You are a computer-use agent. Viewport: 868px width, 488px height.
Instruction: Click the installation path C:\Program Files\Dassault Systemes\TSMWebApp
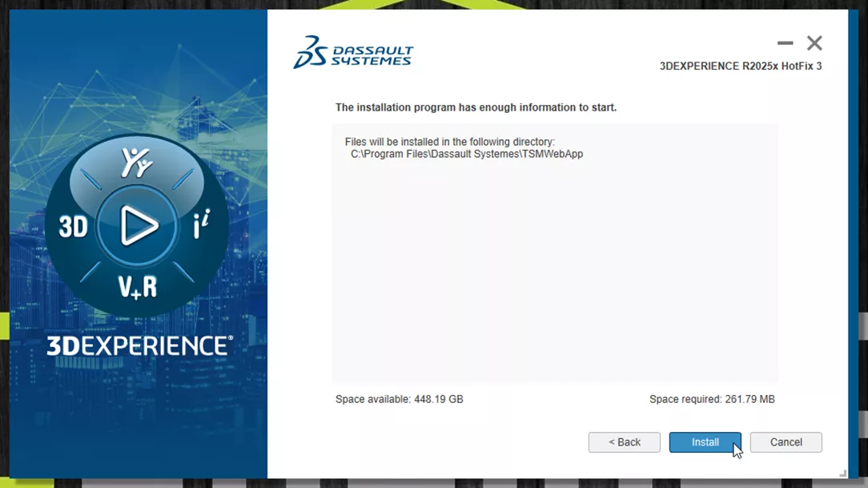[467, 154]
